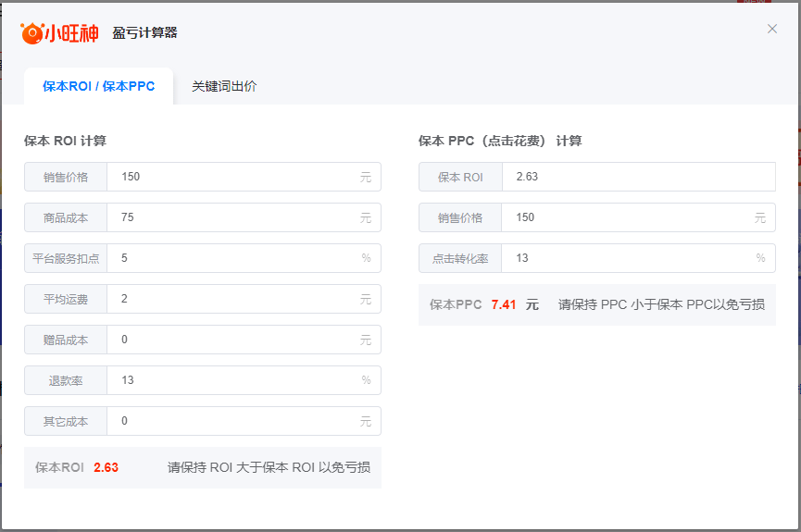Click the red 保本ROI result 2.63
Screen dimensions: 801x532
click(x=106, y=467)
